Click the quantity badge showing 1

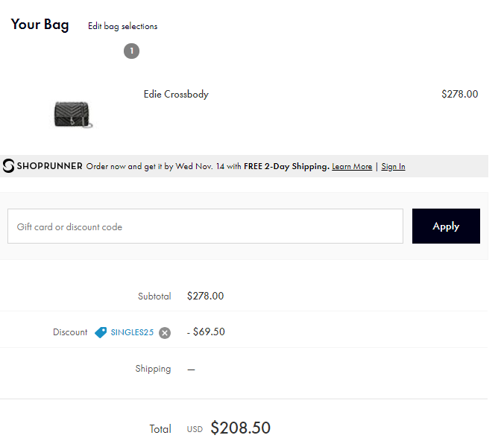click(131, 51)
